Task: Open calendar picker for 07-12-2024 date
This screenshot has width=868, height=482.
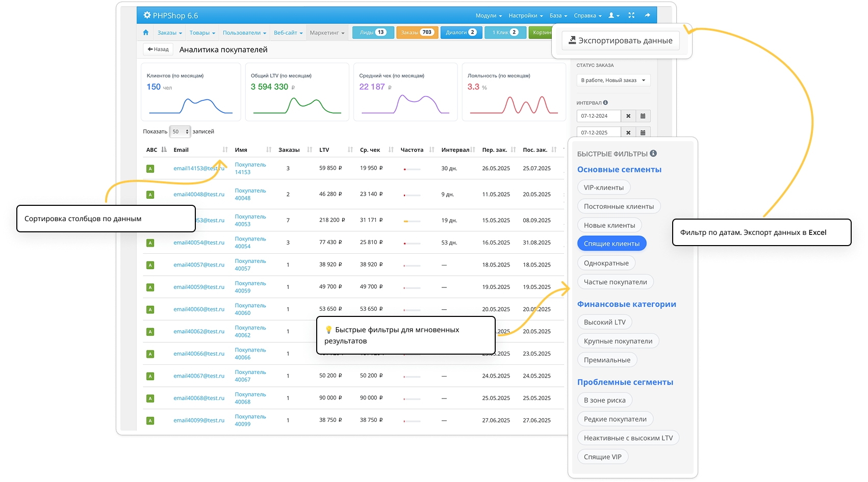Action: tap(643, 116)
